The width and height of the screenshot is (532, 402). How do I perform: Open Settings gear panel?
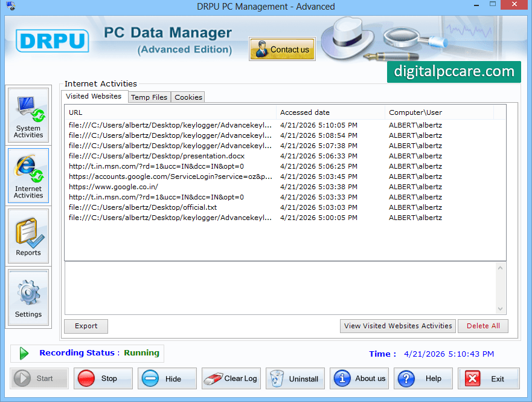coord(28,298)
